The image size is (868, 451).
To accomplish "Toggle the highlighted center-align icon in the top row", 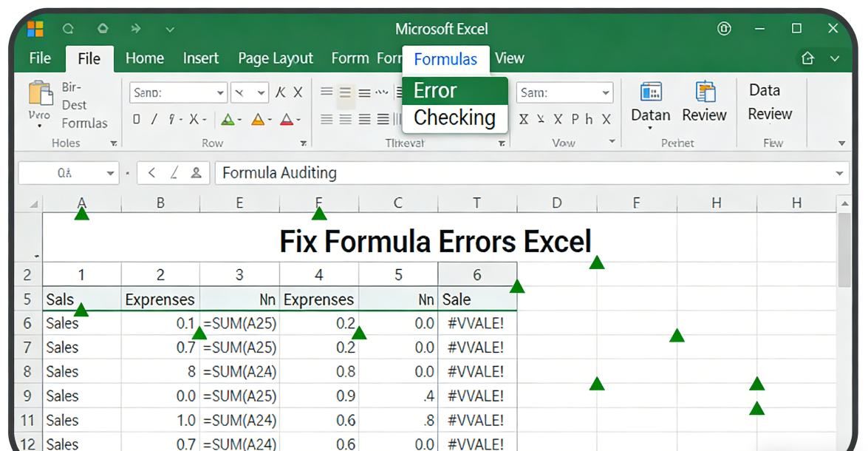I will [x=346, y=92].
